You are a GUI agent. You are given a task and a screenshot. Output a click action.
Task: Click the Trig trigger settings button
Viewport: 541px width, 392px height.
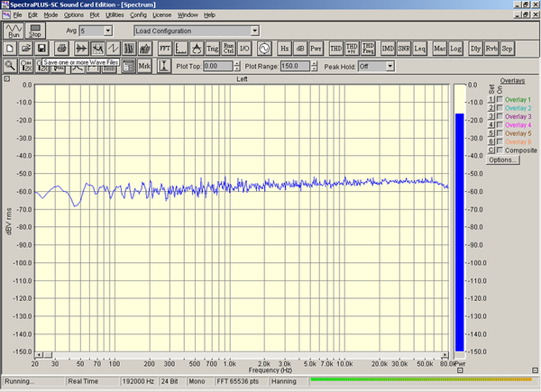point(213,49)
